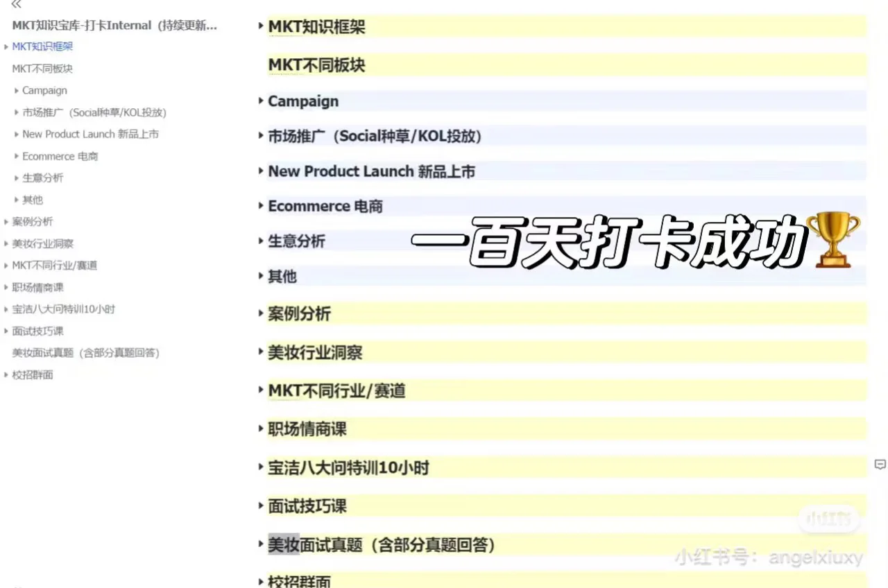Click 美妆行业洞察 heading text in document
Viewport: 888px width, 588px height.
[315, 352]
